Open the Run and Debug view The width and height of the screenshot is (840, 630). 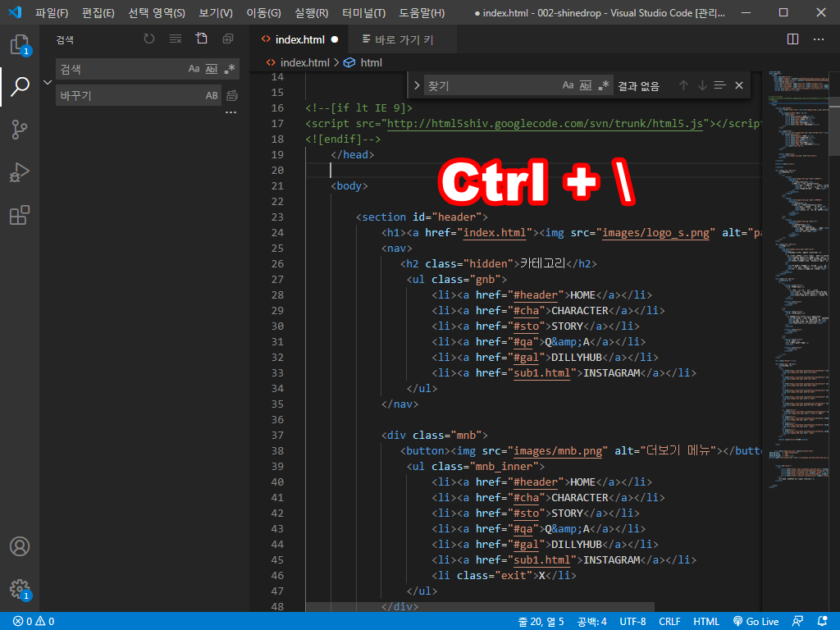click(20, 172)
